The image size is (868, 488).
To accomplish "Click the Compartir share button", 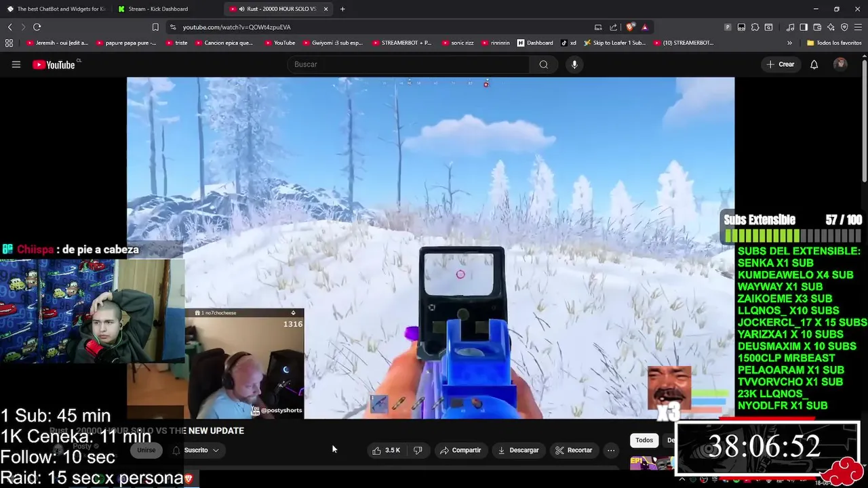I will tap(460, 450).
